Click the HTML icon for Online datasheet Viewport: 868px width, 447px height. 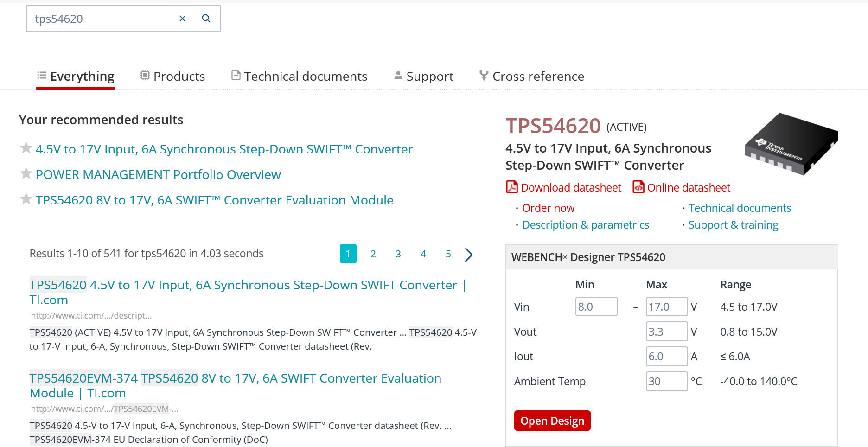(x=638, y=187)
